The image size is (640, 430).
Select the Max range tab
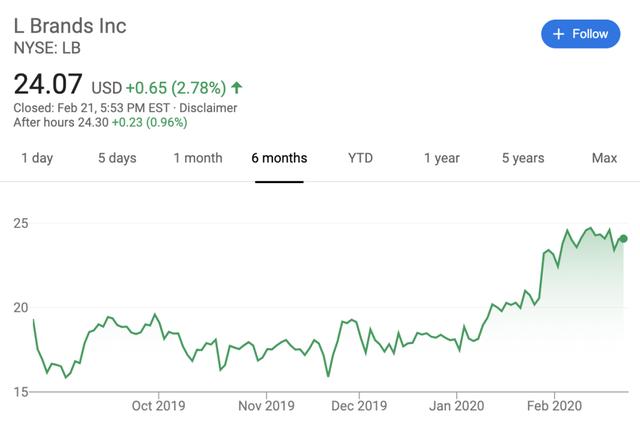pos(604,158)
